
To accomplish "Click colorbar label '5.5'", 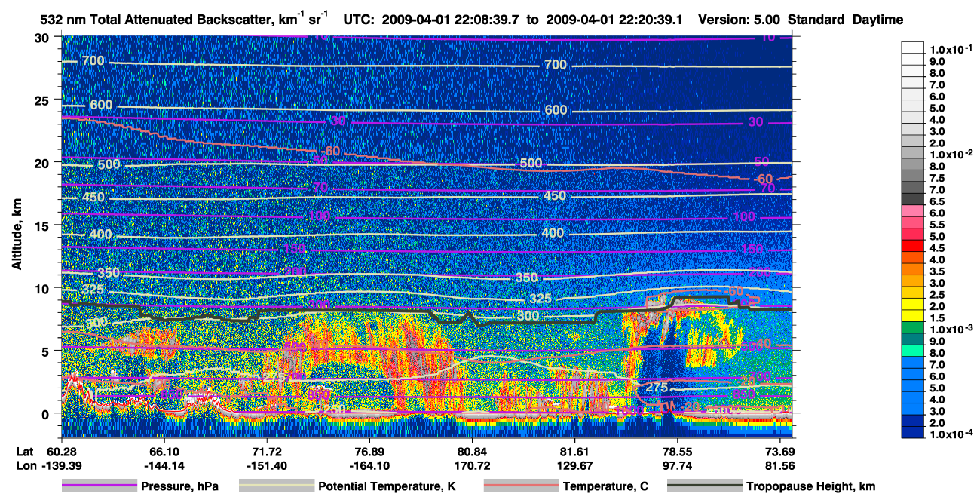I will (939, 225).
